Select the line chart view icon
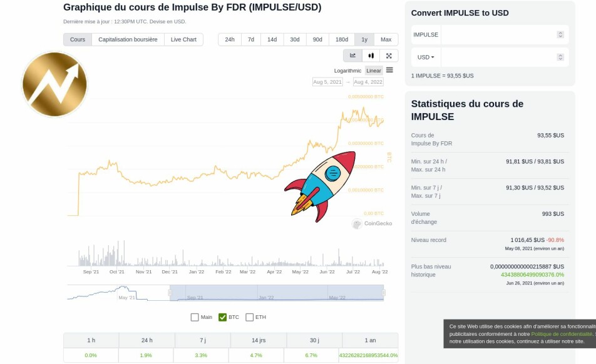The image size is (596, 364). [352, 56]
